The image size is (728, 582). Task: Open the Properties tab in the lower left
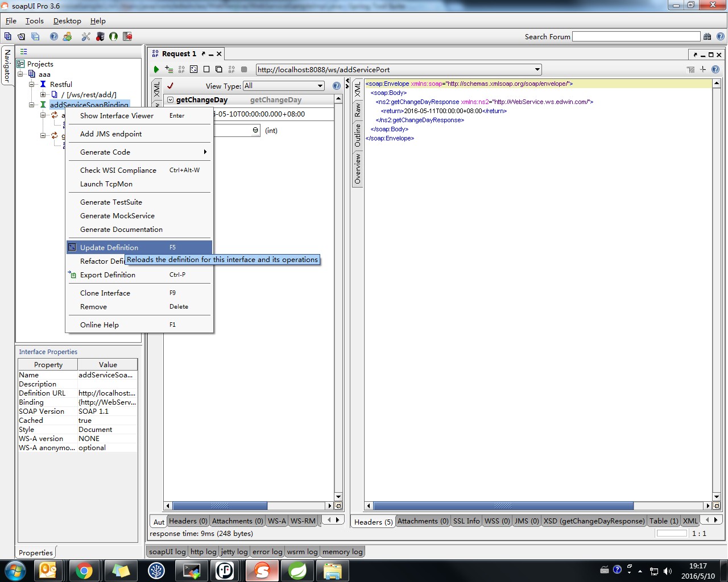point(35,552)
